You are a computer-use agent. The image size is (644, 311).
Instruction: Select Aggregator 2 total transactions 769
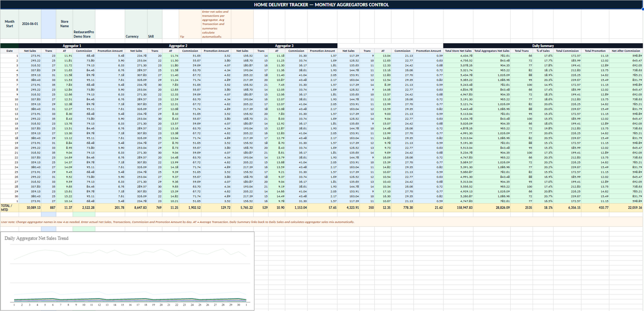coord(155,207)
